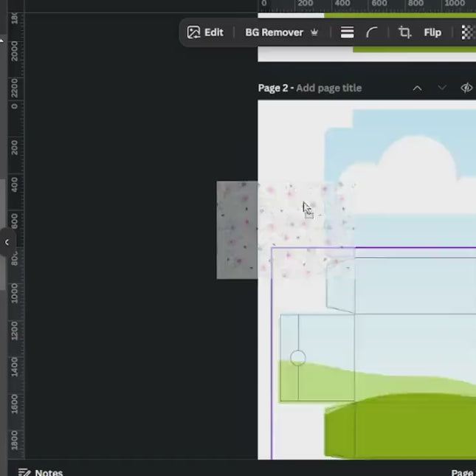Select the Crop tool icon

pyautogui.click(x=404, y=32)
